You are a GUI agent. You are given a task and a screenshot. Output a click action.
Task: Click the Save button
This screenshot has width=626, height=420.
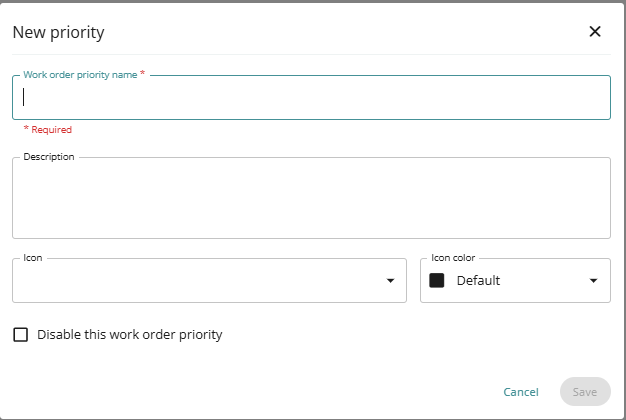click(585, 392)
